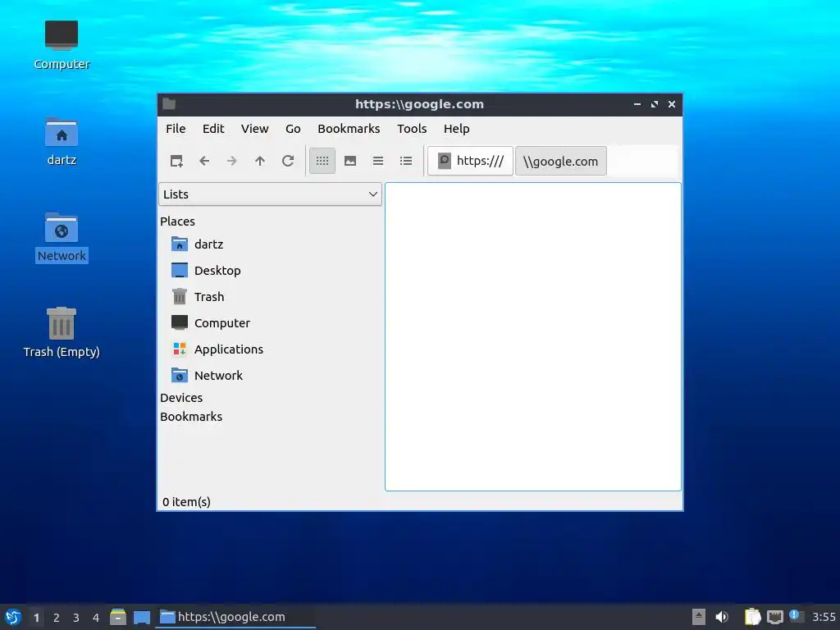This screenshot has height=630, width=840.
Task: Switch to compact list view
Action: (x=378, y=161)
